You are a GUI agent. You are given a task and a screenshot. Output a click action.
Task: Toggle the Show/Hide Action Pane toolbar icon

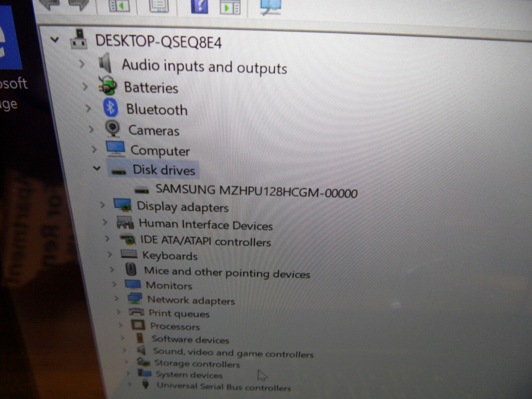230,7
